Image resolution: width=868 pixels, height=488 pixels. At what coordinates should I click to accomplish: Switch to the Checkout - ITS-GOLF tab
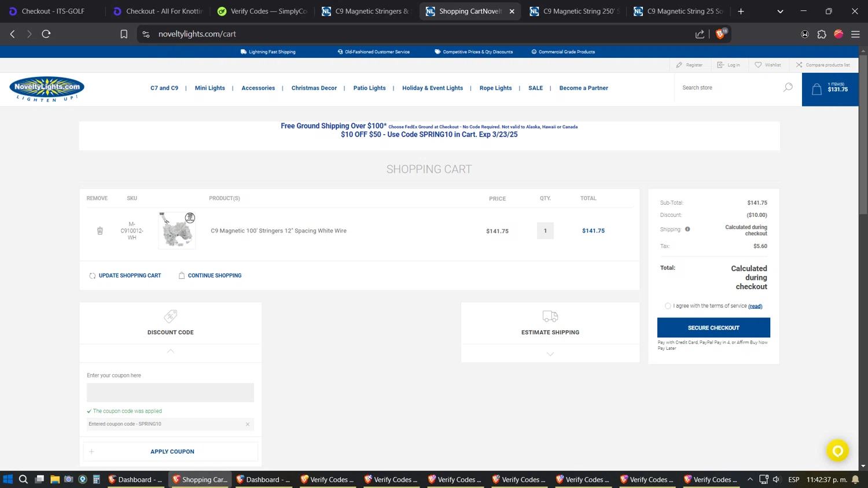coord(52,11)
